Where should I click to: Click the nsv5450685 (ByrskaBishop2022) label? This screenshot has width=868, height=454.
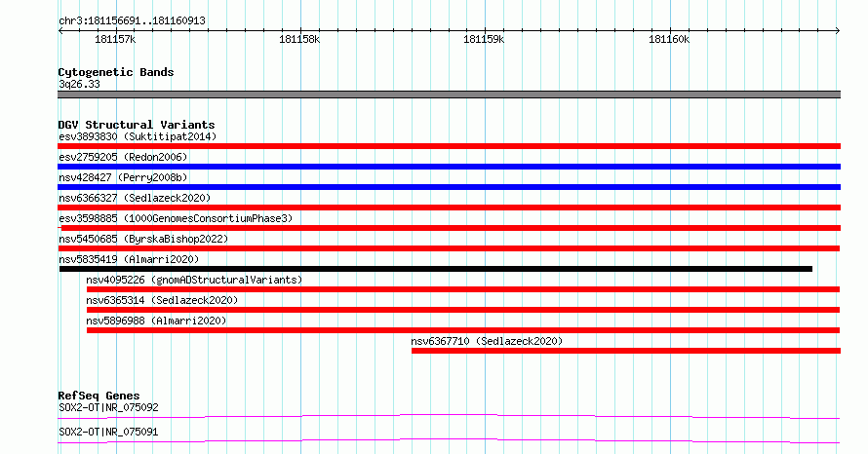(143, 239)
